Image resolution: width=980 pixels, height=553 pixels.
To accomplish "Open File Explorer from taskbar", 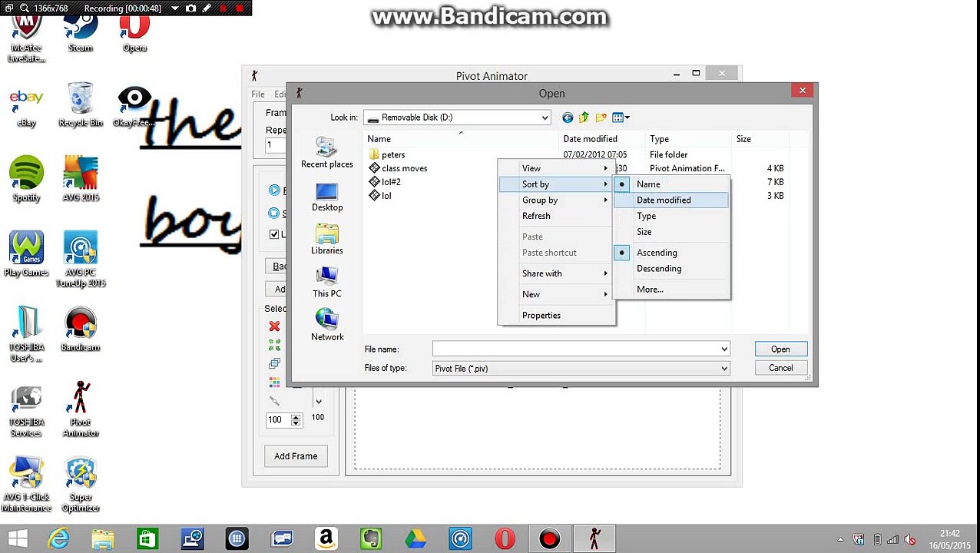I will 103,538.
